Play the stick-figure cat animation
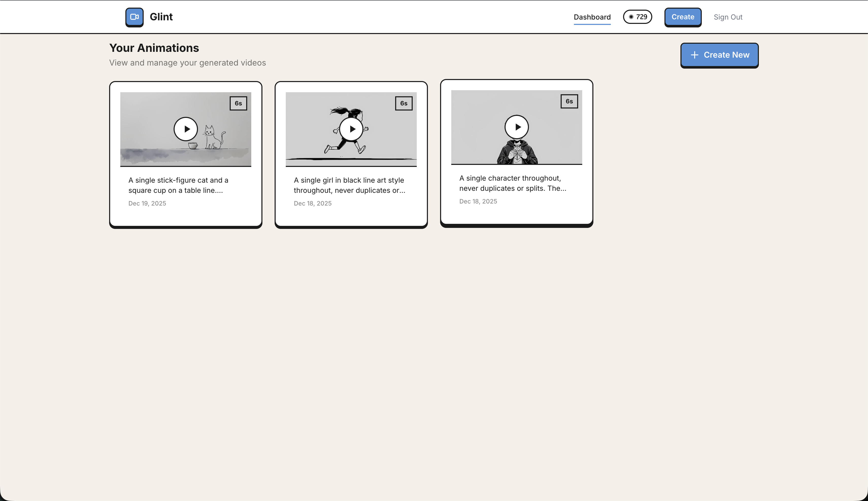The height and width of the screenshot is (501, 868). pyautogui.click(x=186, y=129)
